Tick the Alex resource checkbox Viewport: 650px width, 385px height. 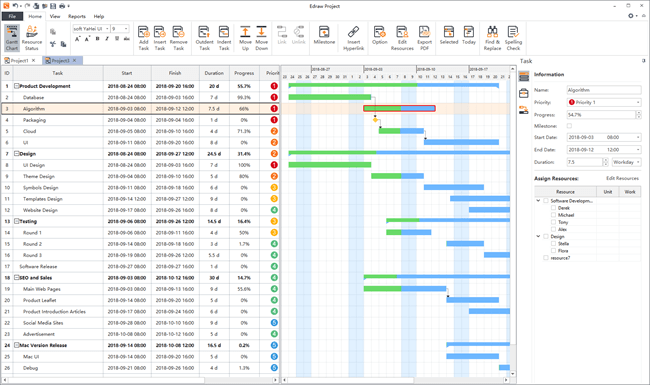(553, 229)
